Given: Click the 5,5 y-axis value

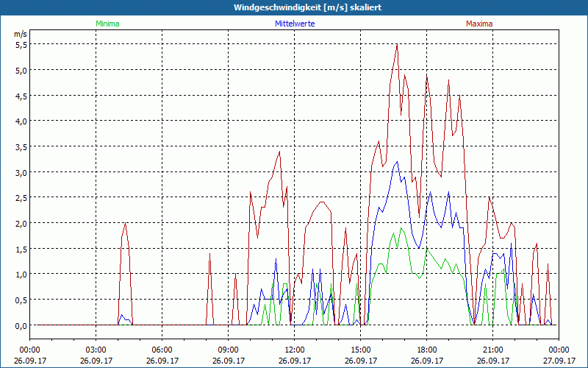Looking at the screenshot, I should click(x=21, y=44).
